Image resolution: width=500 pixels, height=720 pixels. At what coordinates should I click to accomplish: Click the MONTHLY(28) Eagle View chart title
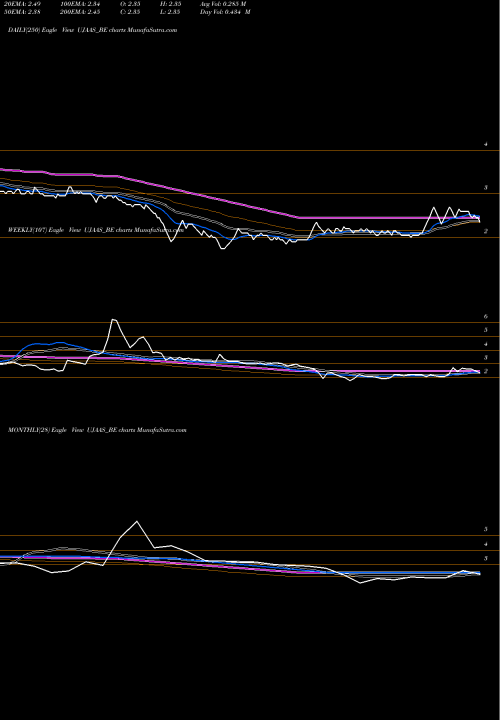coord(97,430)
